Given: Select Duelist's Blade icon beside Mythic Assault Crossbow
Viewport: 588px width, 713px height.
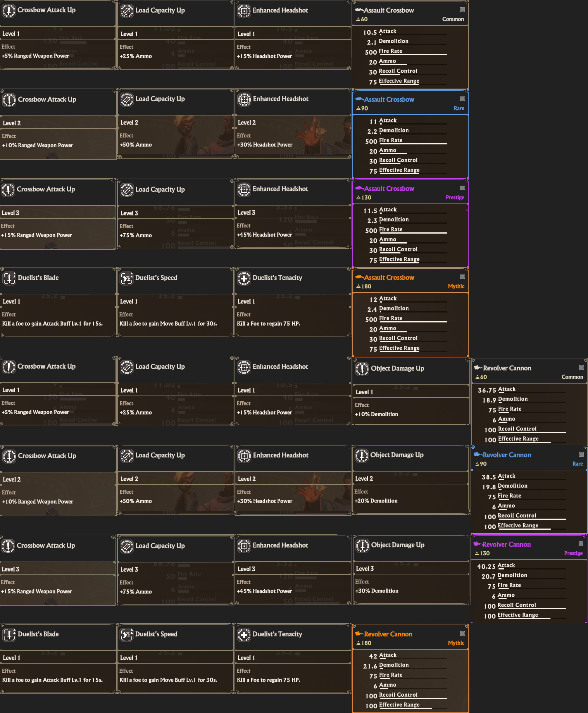Looking at the screenshot, I should pos(9,278).
